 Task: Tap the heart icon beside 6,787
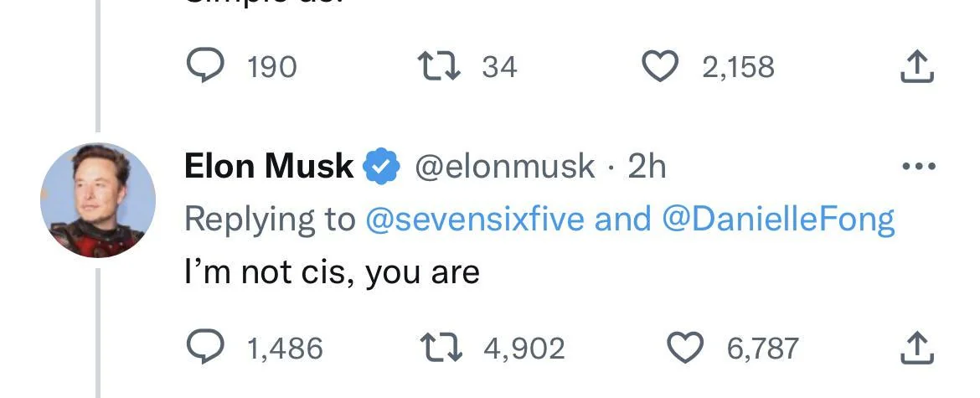coord(685,348)
